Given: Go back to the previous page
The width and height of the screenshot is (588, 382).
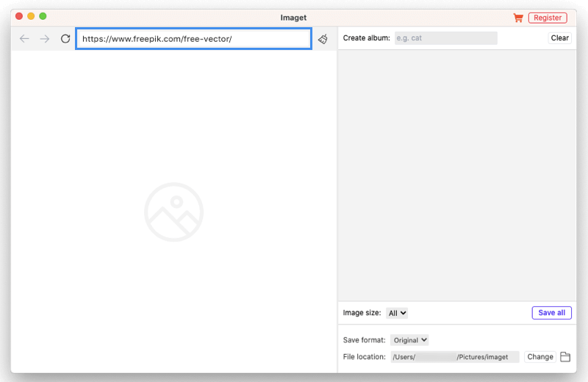Looking at the screenshot, I should (24, 39).
